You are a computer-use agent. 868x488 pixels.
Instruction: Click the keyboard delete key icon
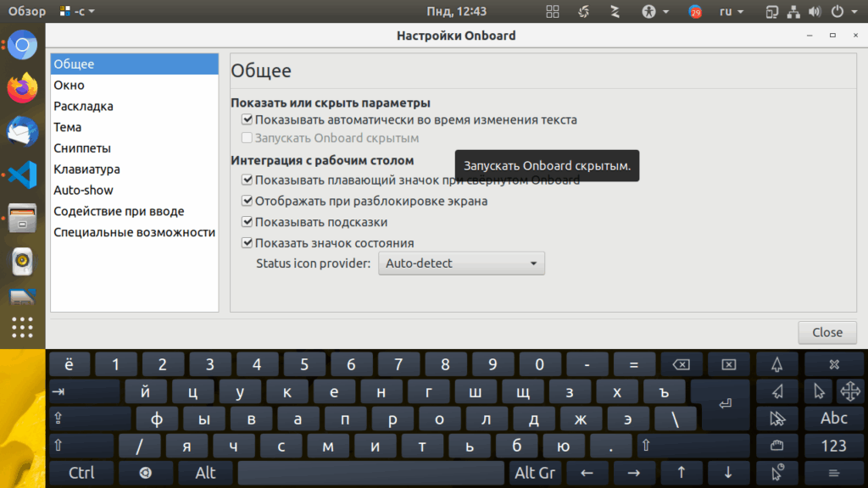pyautogui.click(x=728, y=364)
